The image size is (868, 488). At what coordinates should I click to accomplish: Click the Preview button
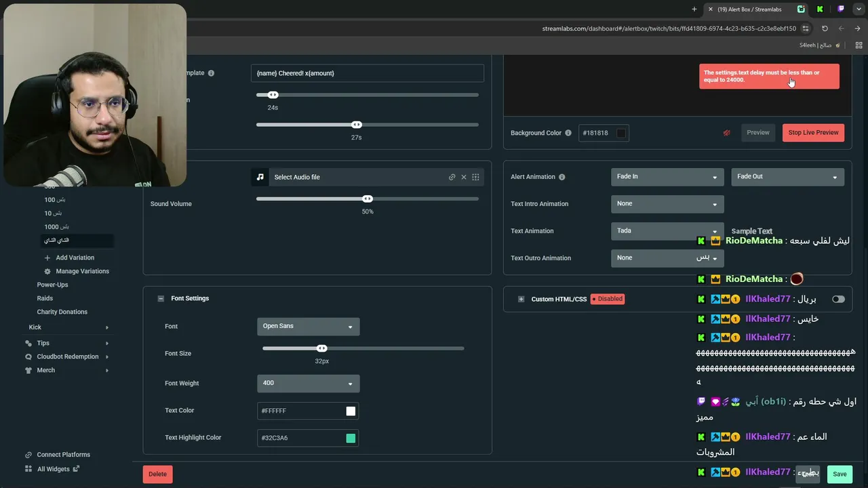758,133
